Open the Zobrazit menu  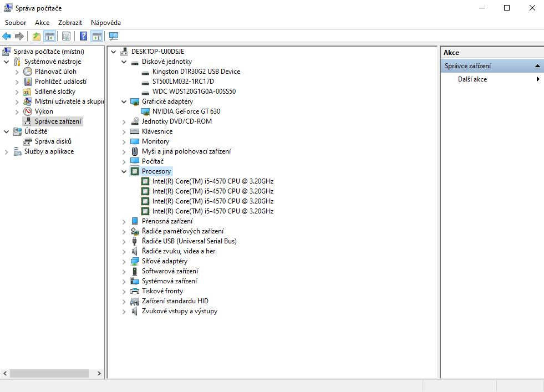tap(70, 23)
